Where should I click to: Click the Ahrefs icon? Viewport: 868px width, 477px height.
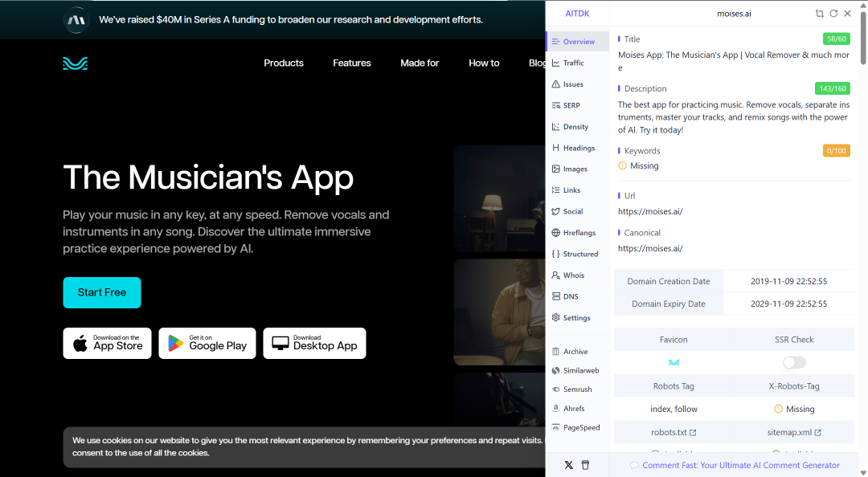tap(556, 409)
